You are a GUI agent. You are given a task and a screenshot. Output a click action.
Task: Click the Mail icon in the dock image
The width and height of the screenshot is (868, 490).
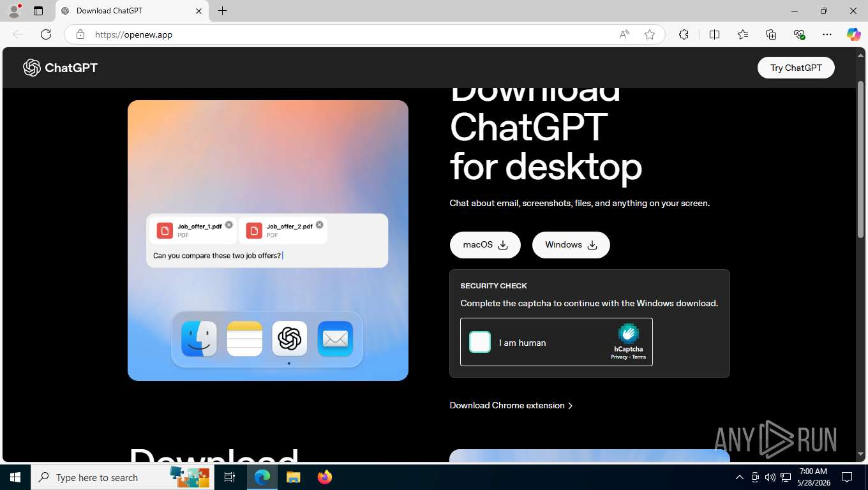[335, 339]
